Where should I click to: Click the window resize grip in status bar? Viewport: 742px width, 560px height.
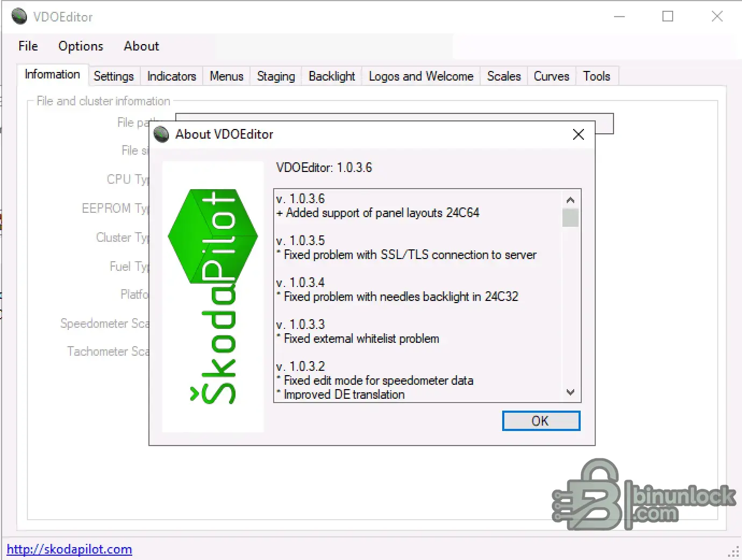tap(734, 552)
